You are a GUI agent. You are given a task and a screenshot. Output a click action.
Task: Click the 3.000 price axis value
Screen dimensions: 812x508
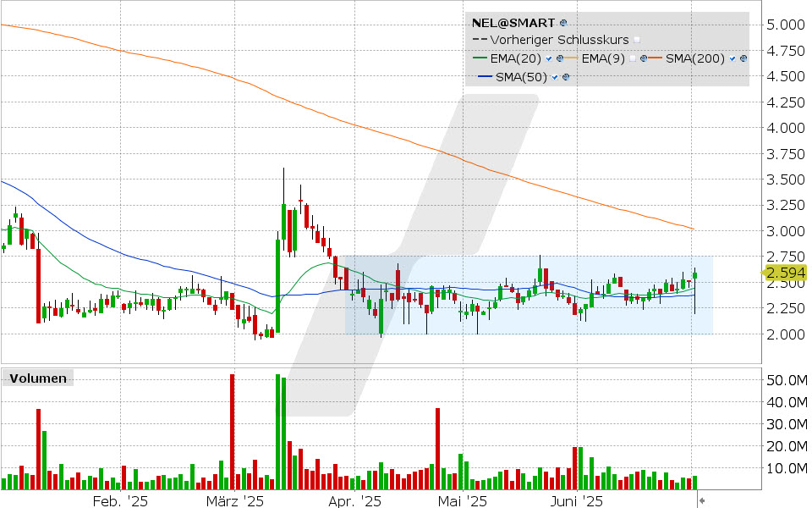click(x=786, y=231)
